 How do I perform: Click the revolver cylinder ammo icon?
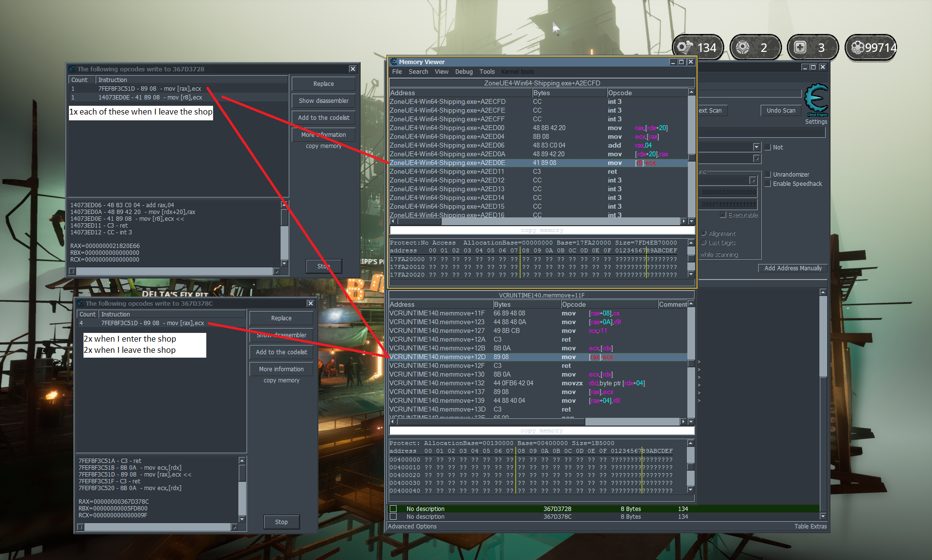point(858,47)
